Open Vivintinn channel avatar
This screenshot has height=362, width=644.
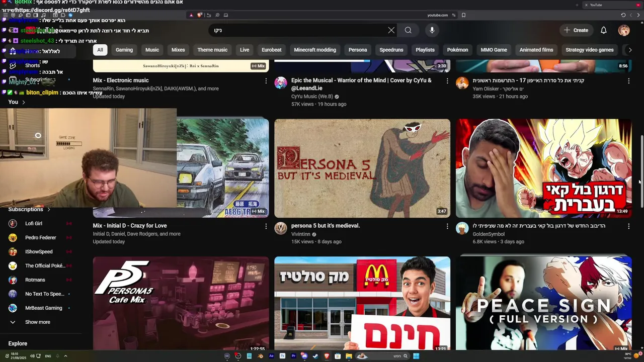(x=281, y=229)
